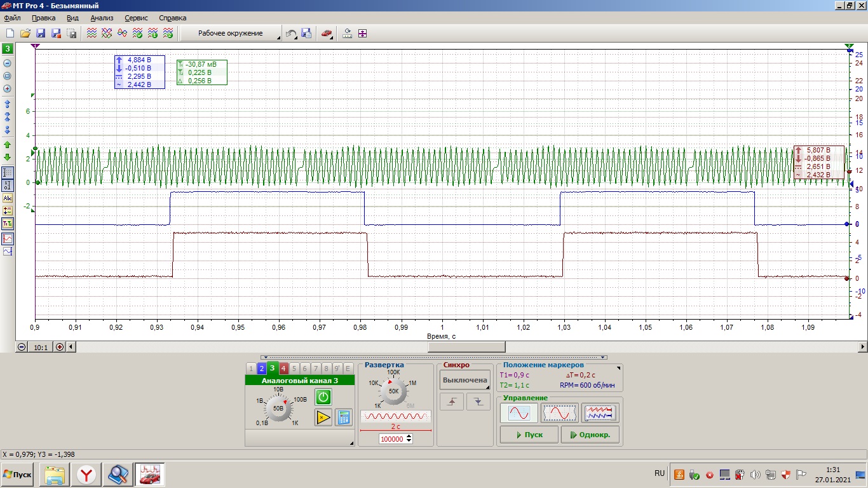The image size is (868, 488).
Task: Move waveform up with green up arrow
Action: [8, 145]
